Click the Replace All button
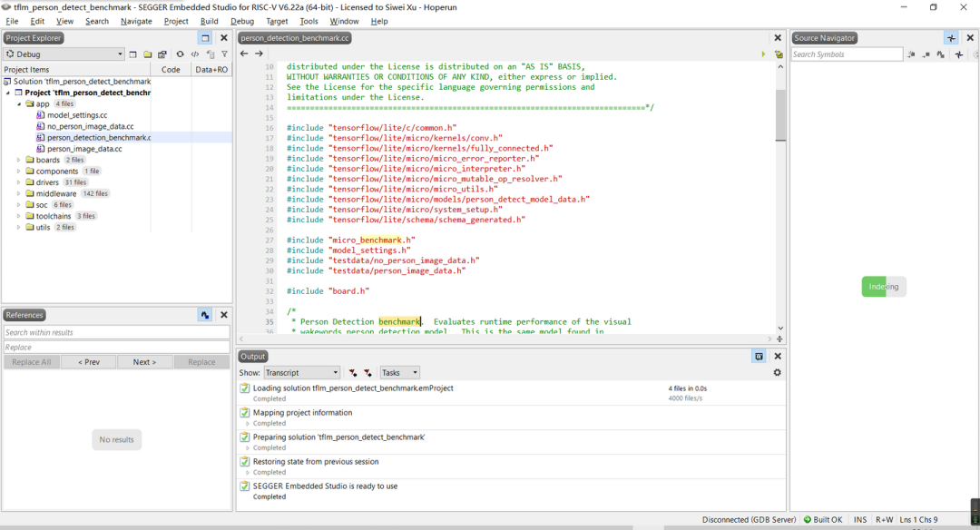 coord(31,362)
